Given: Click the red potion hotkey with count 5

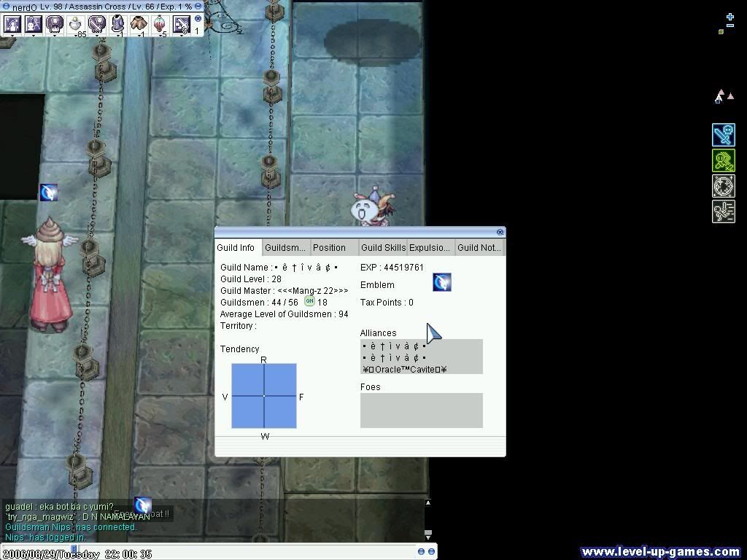Looking at the screenshot, I should 160,24.
